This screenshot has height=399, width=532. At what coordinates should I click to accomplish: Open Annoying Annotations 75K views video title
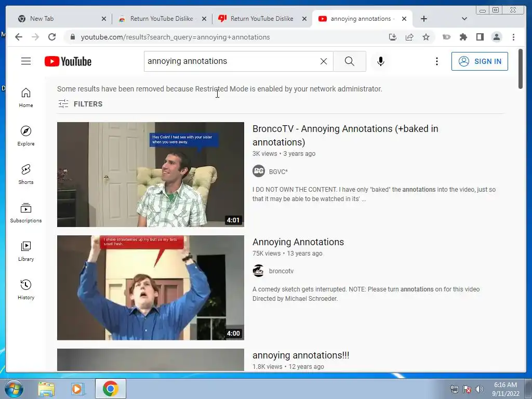(298, 242)
